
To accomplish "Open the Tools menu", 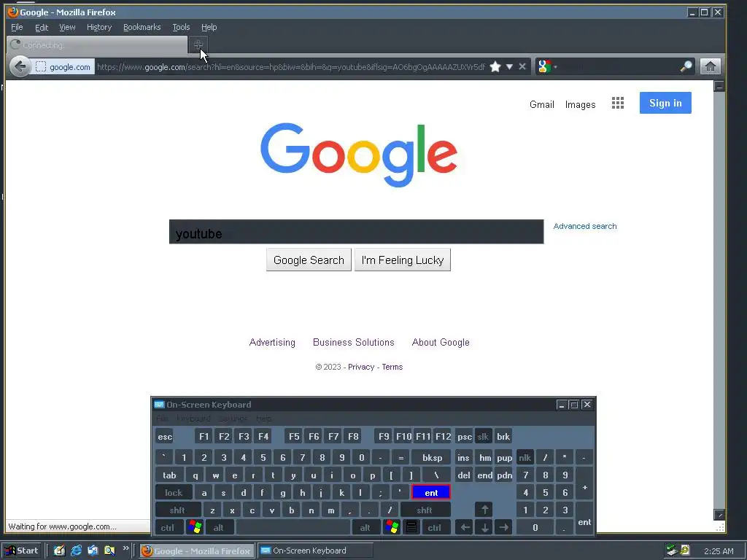I will (181, 27).
